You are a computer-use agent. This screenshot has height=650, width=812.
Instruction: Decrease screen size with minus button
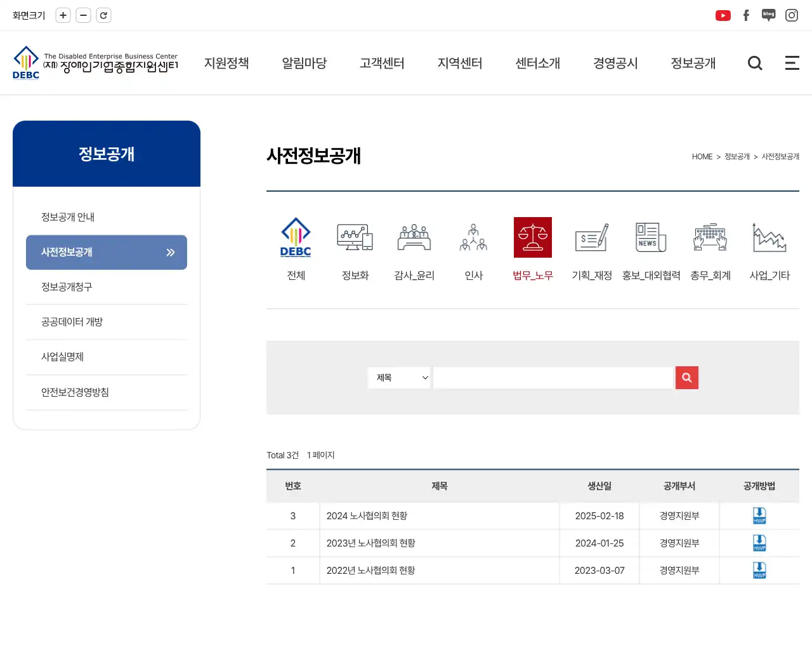point(83,15)
